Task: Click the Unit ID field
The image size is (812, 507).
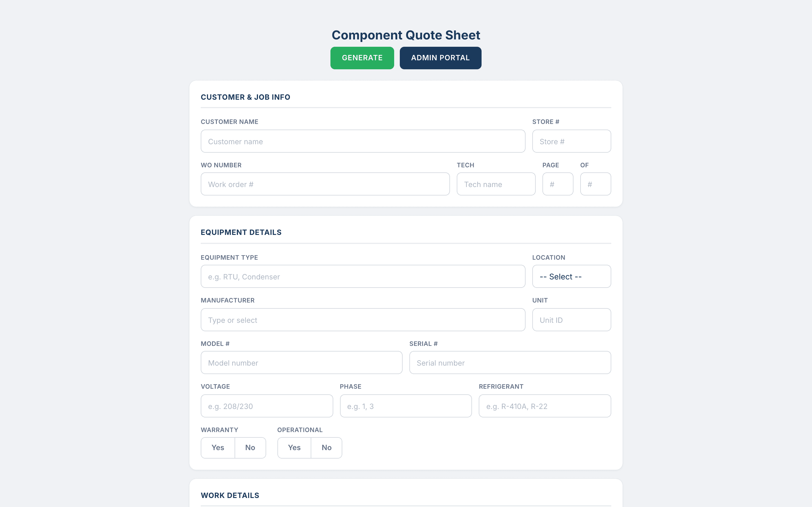Action: [x=572, y=320]
